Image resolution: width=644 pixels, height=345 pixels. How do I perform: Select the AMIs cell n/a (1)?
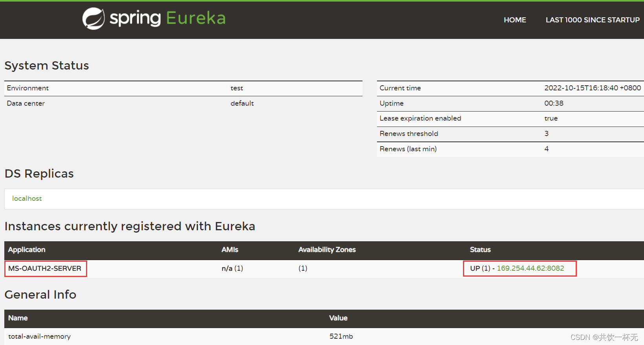pyautogui.click(x=232, y=268)
